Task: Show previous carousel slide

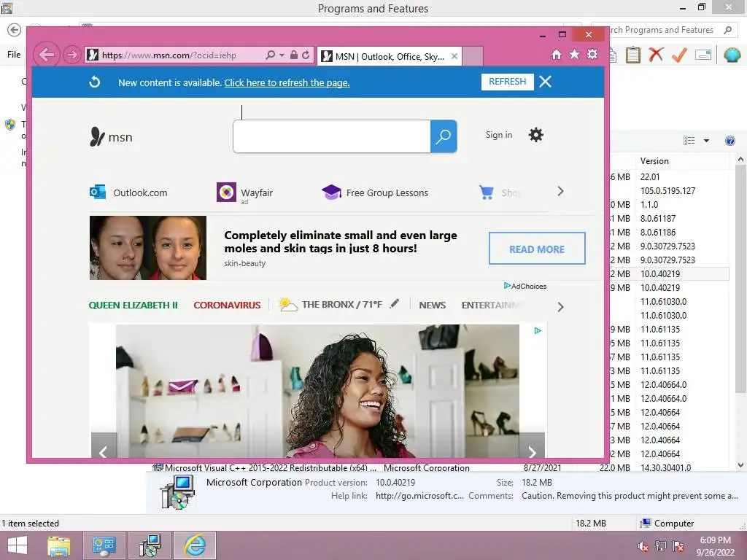Action: (104, 446)
